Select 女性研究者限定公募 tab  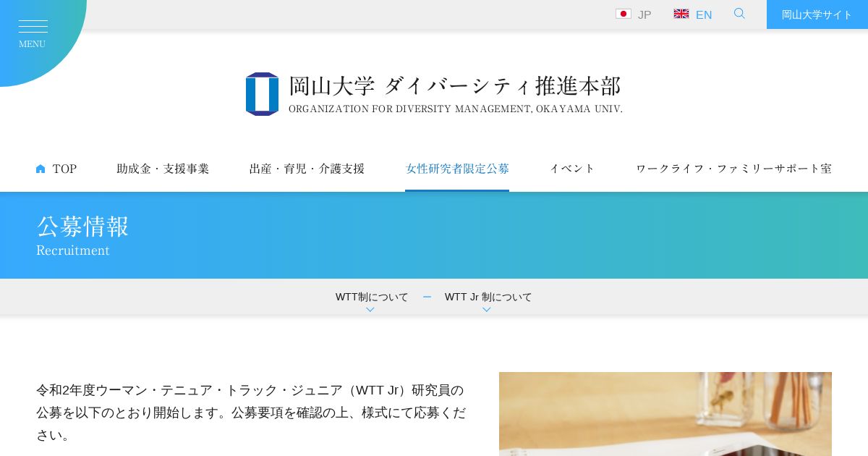click(457, 169)
